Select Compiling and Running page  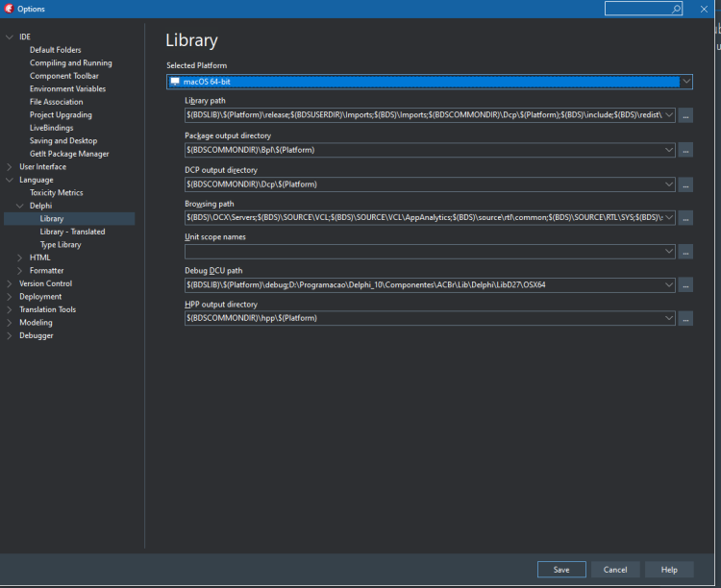[71, 63]
